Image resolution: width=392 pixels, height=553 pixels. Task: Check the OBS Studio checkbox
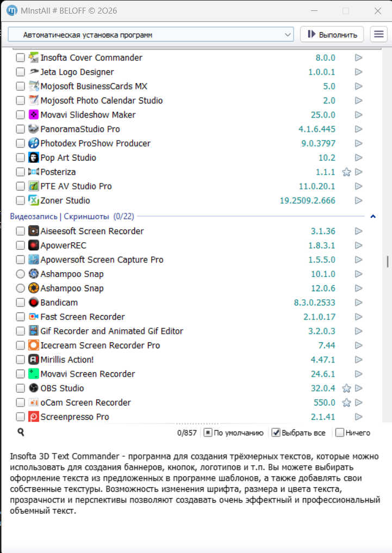tap(21, 388)
